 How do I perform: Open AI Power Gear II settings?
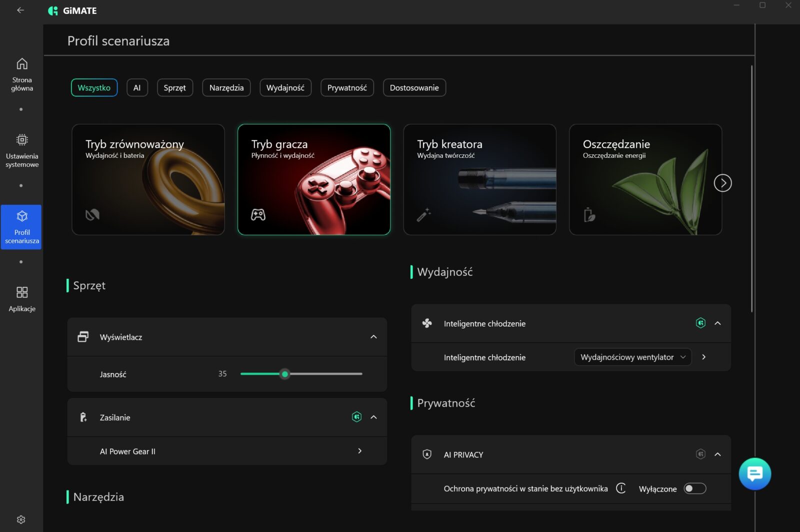pos(359,451)
